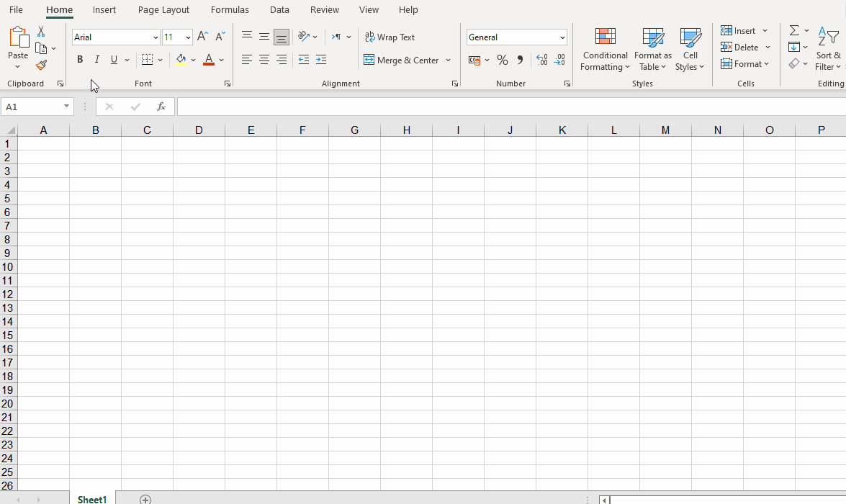Image resolution: width=846 pixels, height=504 pixels.
Task: Open the number format dropdown showing General
Action: (516, 37)
